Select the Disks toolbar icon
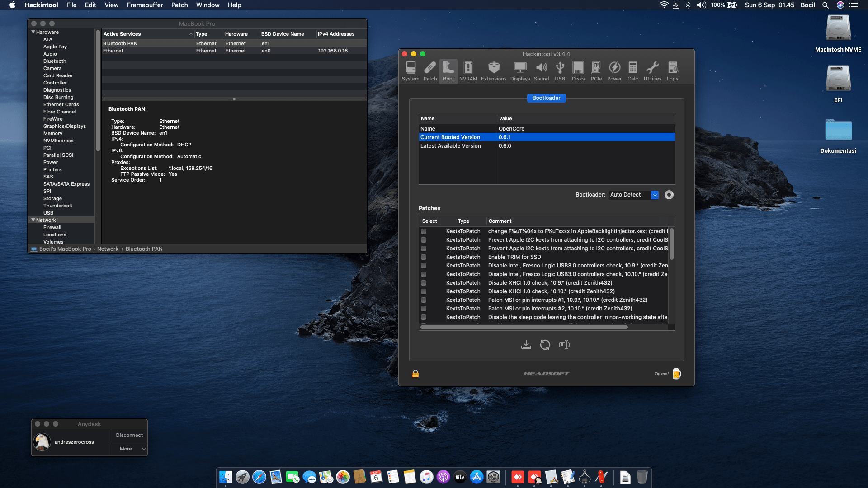Image resolution: width=868 pixels, height=488 pixels. 578,71
